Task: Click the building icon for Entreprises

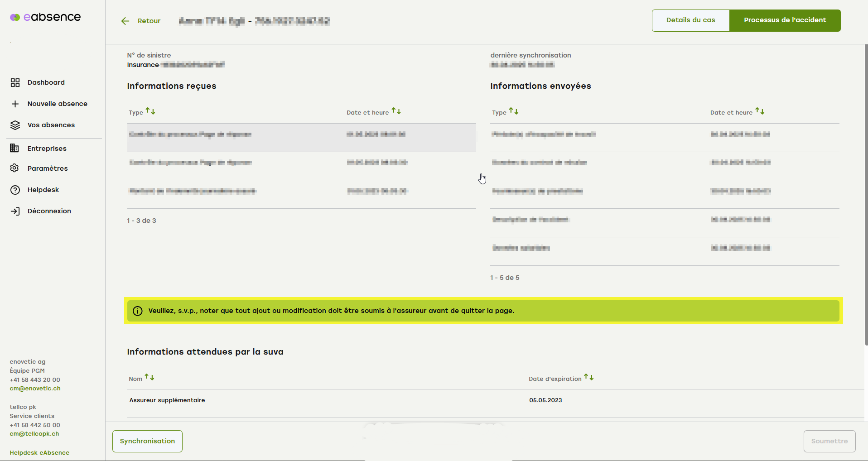Action: click(x=14, y=149)
